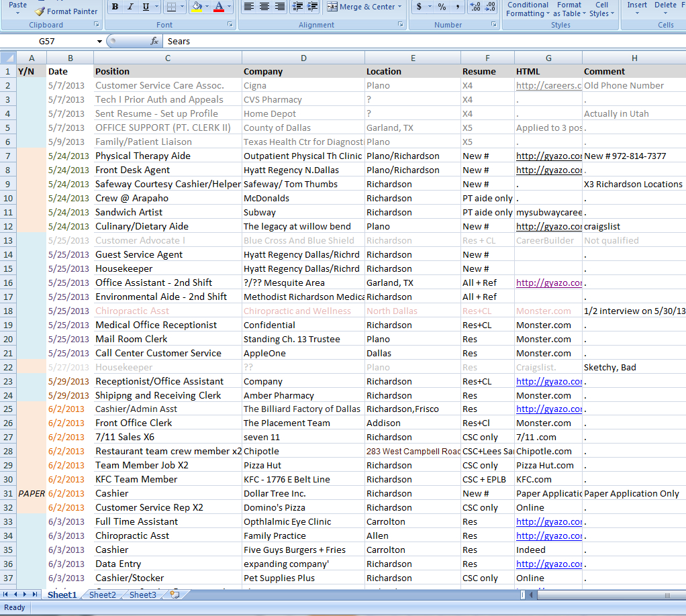Click the Format Painter tool
The height and width of the screenshot is (616, 686).
[x=66, y=11]
